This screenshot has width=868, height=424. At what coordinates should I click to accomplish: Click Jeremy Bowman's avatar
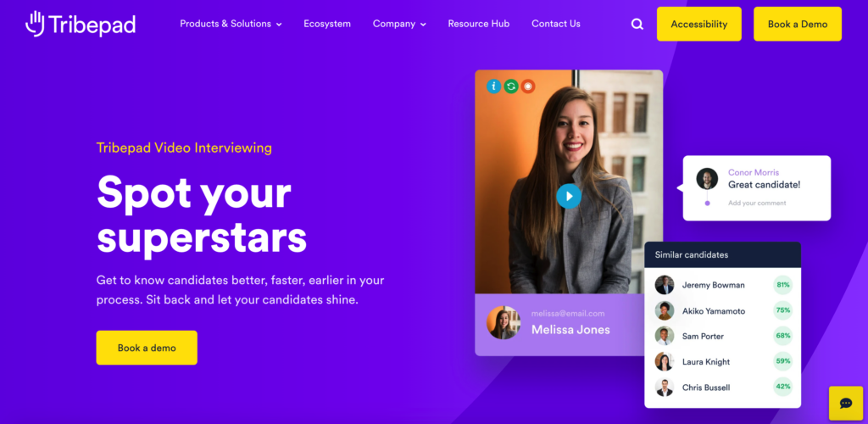coord(665,285)
